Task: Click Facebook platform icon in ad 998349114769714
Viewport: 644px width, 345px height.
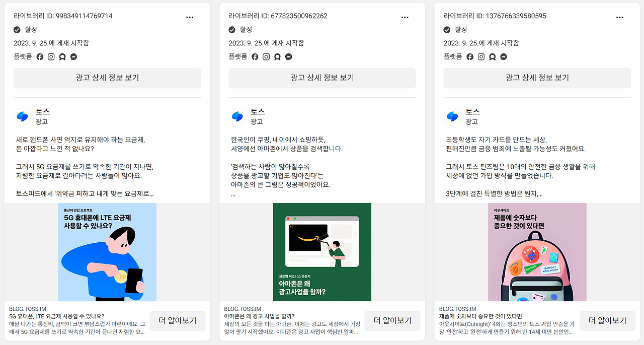Action: [x=40, y=57]
